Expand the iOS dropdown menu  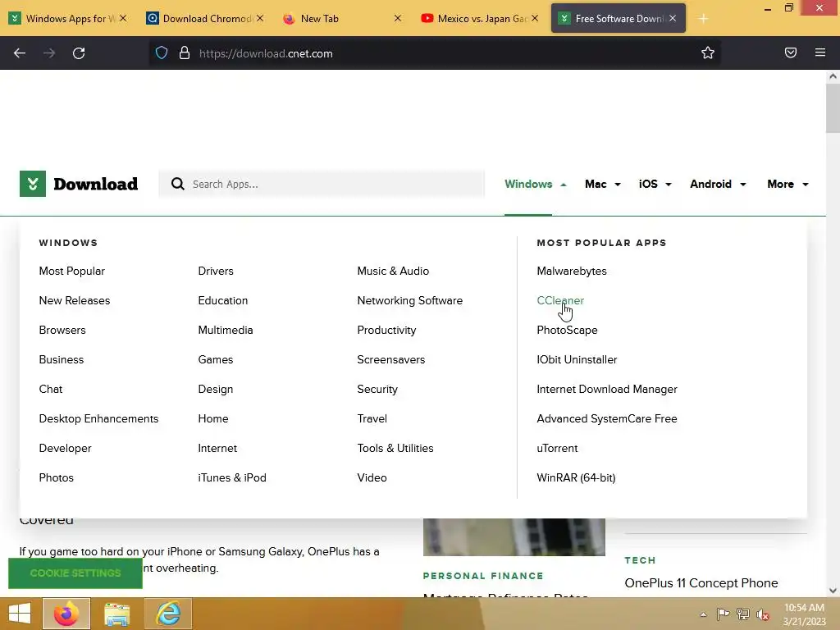655,184
